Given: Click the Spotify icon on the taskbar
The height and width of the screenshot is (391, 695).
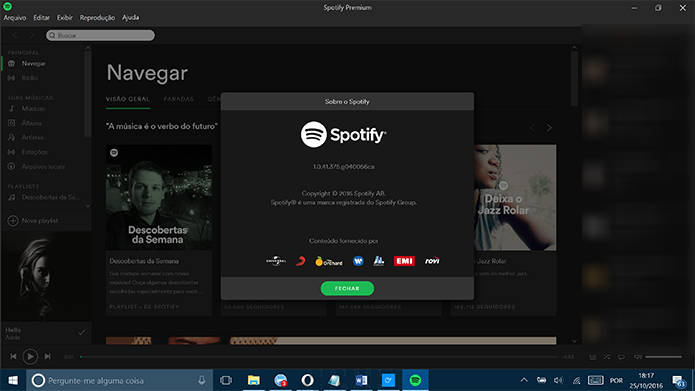Looking at the screenshot, I should (x=415, y=380).
